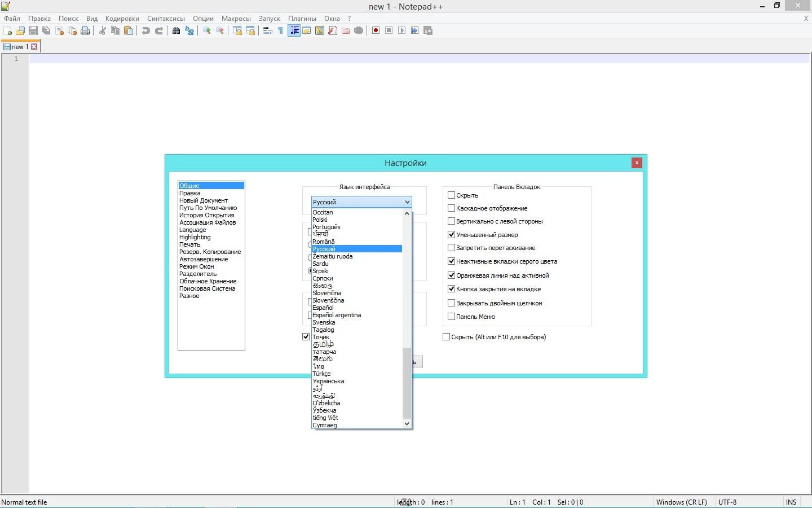Click the Save All toolbar icon
Image resolution: width=812 pixels, height=508 pixels.
point(46,30)
